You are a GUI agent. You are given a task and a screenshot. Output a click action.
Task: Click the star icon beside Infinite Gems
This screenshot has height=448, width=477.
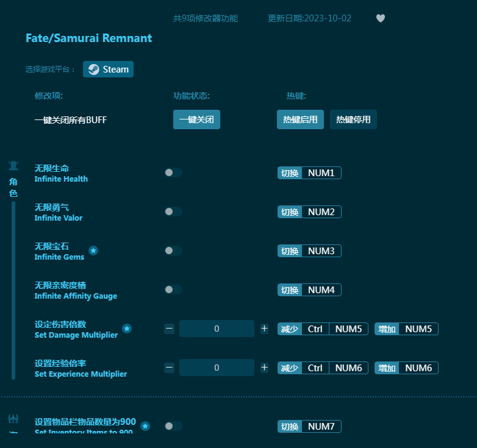pos(93,251)
